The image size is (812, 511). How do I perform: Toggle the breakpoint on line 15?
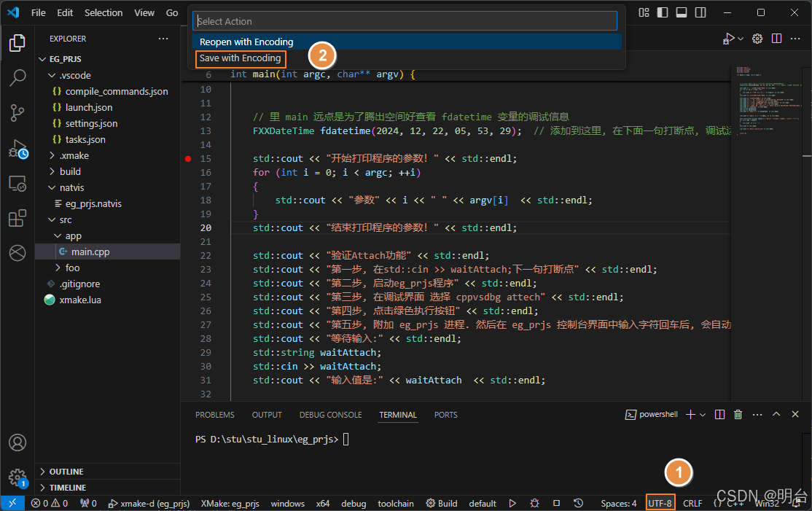click(x=188, y=159)
